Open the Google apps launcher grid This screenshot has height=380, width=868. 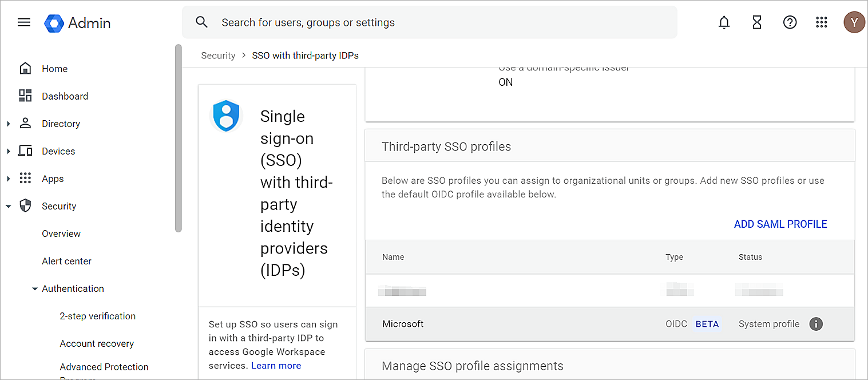822,22
